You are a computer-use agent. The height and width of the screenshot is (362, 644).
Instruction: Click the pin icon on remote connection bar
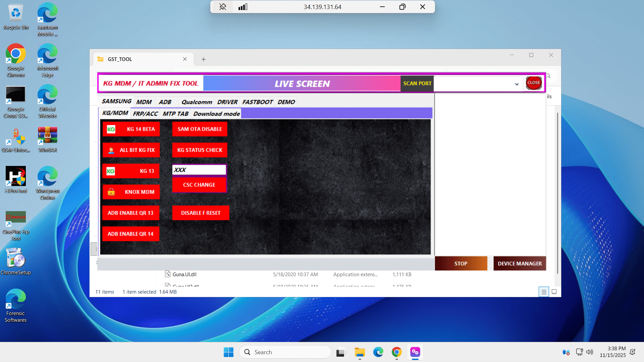tap(223, 7)
